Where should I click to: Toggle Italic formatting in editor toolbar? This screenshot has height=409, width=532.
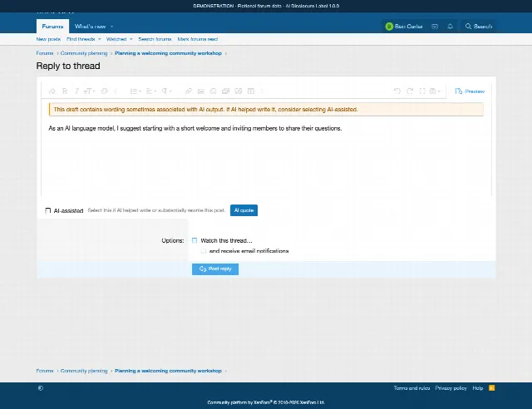76,91
